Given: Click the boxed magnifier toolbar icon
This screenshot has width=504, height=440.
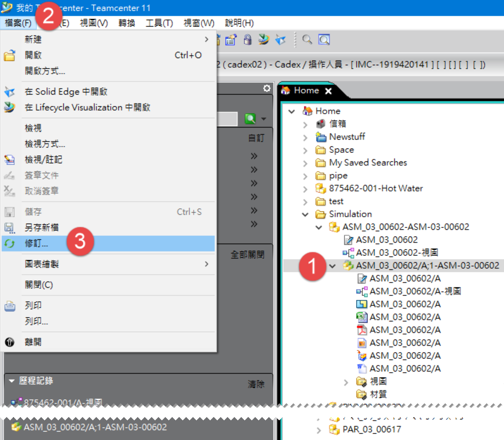Looking at the screenshot, I should [324, 40].
